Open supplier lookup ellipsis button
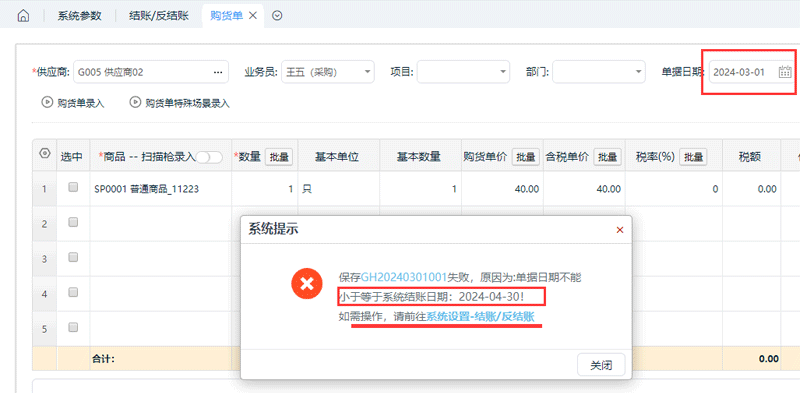The width and height of the screenshot is (800, 393). [x=218, y=72]
